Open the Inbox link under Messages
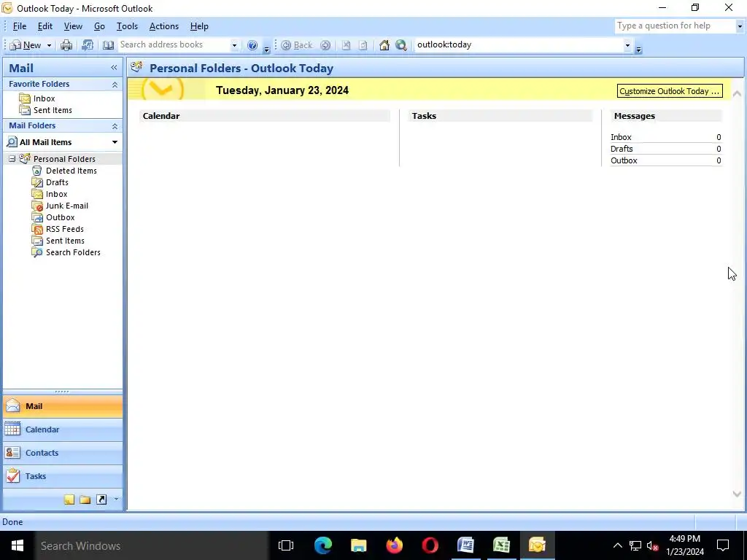Screen dimensions: 747x560 click(x=621, y=137)
